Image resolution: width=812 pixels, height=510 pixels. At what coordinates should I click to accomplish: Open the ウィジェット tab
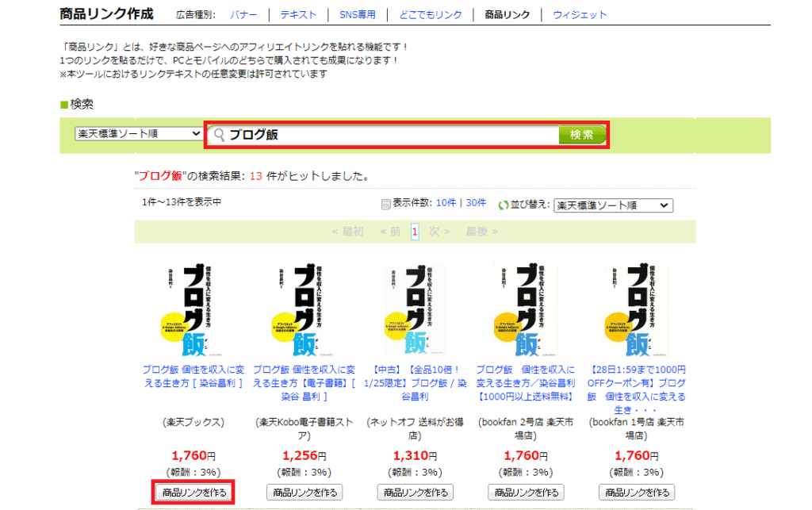tap(580, 14)
